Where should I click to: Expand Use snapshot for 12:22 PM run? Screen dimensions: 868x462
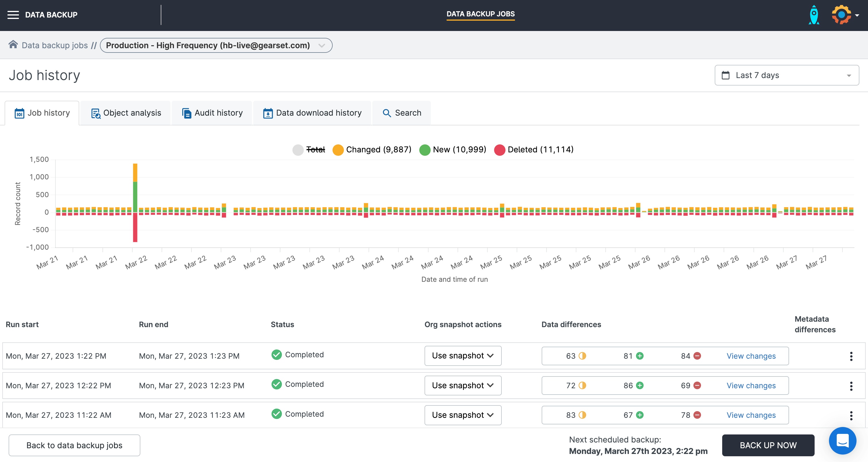(463, 385)
